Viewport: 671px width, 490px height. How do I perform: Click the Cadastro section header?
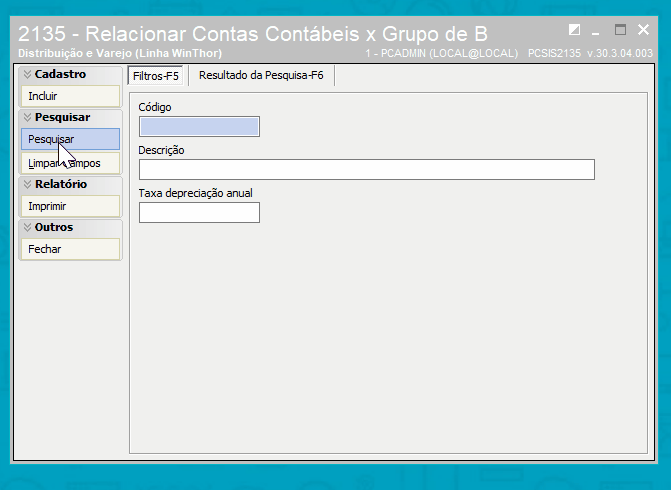[x=71, y=74]
